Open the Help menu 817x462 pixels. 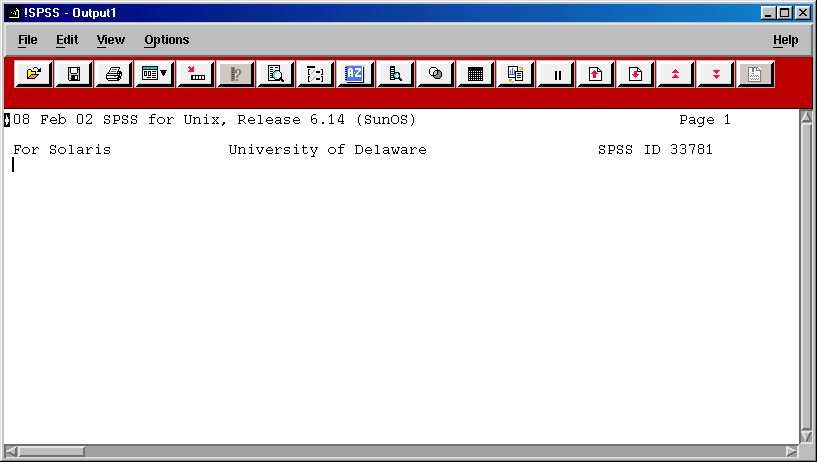click(785, 40)
